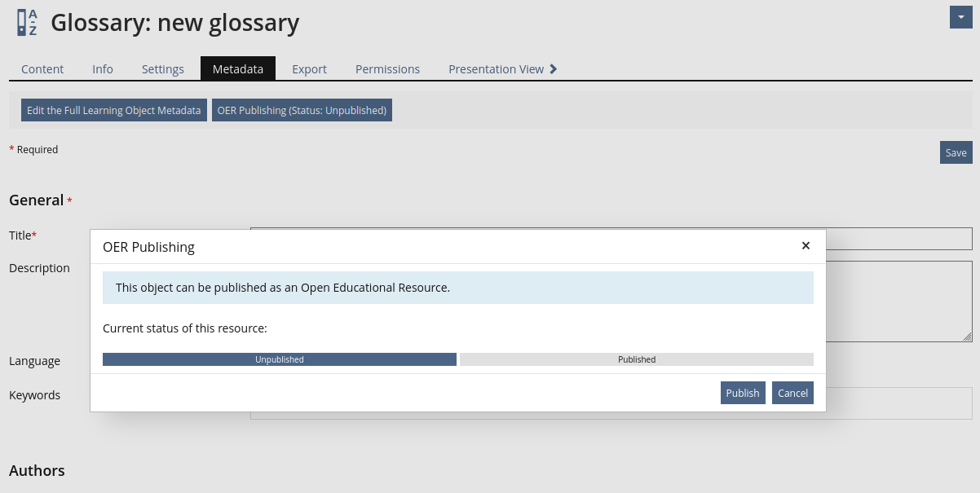
Task: Select the Metadata tab
Action: click(x=238, y=69)
